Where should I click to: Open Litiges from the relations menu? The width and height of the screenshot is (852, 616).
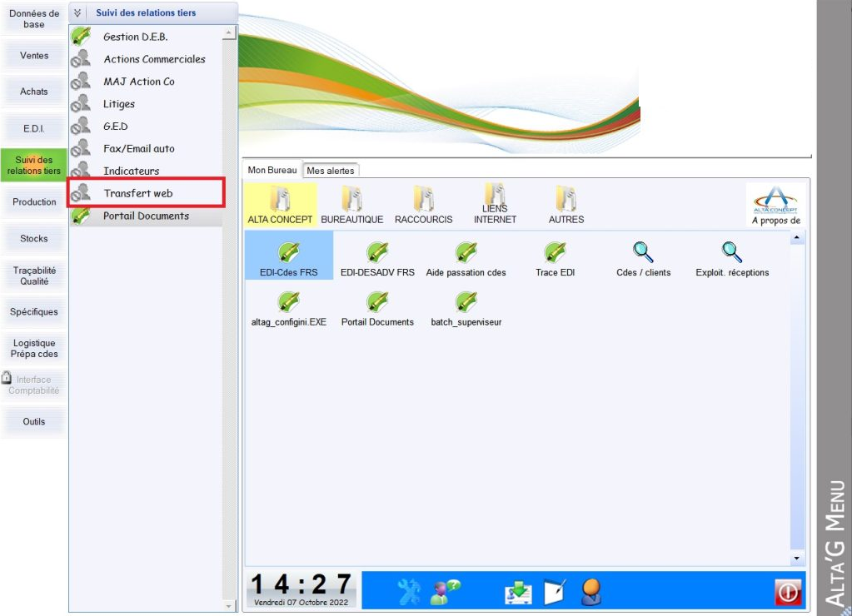[x=119, y=104]
